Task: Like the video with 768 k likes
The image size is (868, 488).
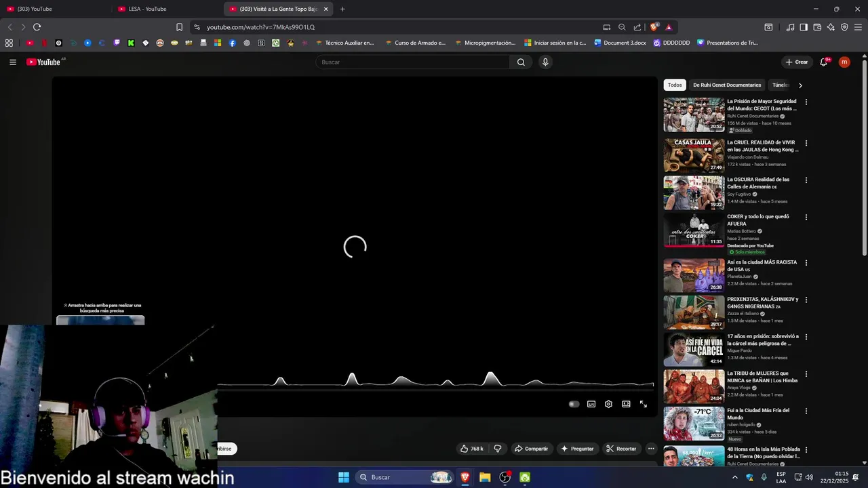Action: tap(472, 449)
